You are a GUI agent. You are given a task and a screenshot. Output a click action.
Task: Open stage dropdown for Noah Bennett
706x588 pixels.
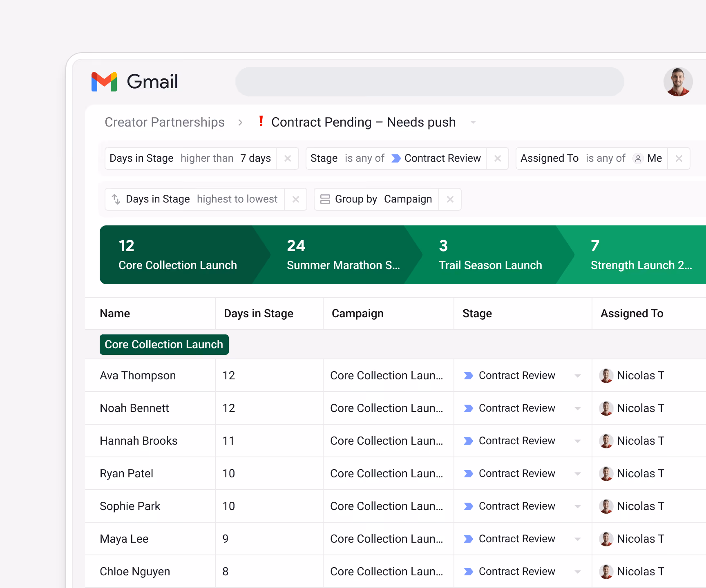(x=577, y=408)
